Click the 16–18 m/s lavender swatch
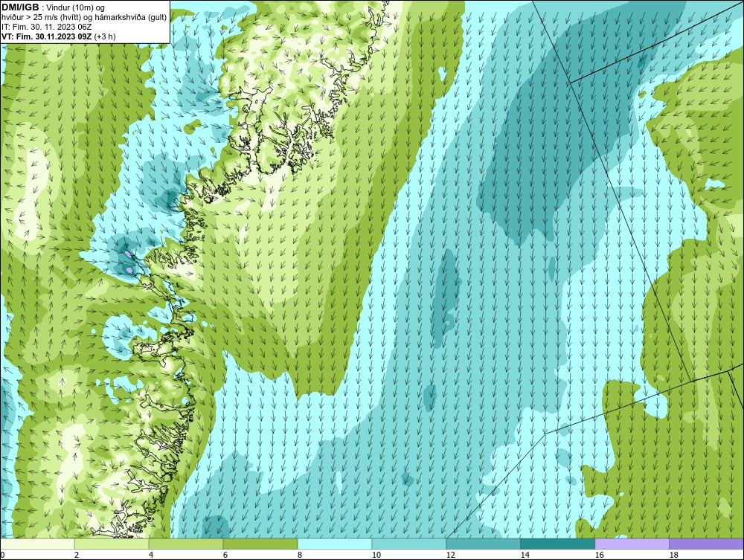 (x=632, y=544)
